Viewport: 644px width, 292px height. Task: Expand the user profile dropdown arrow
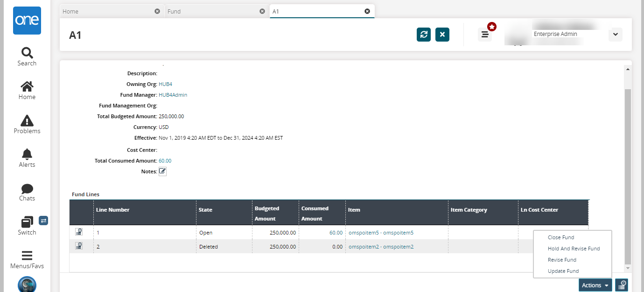click(x=616, y=35)
